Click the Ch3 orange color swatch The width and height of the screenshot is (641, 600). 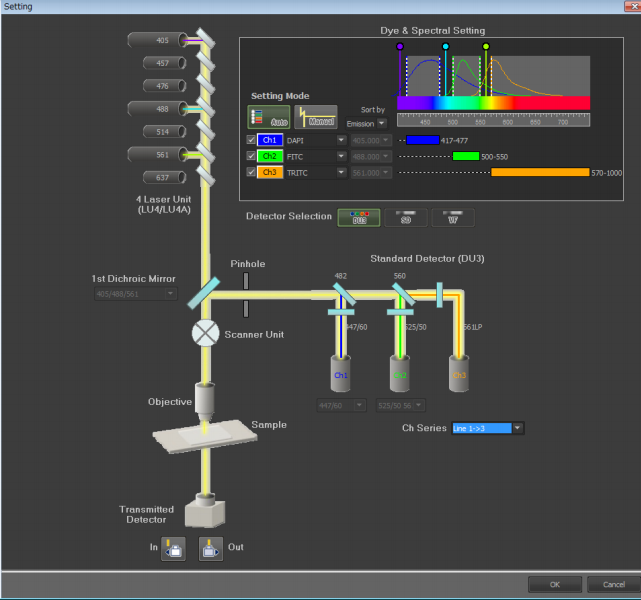(270, 172)
